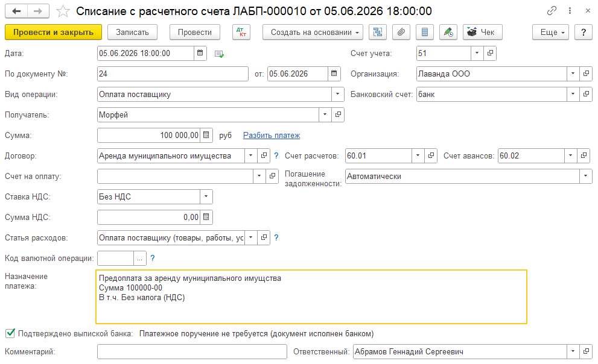Screen dimensions: 598x364
Task: Toggle 'Подтверждено выпиской банка' checkbox
Action: pyautogui.click(x=11, y=333)
